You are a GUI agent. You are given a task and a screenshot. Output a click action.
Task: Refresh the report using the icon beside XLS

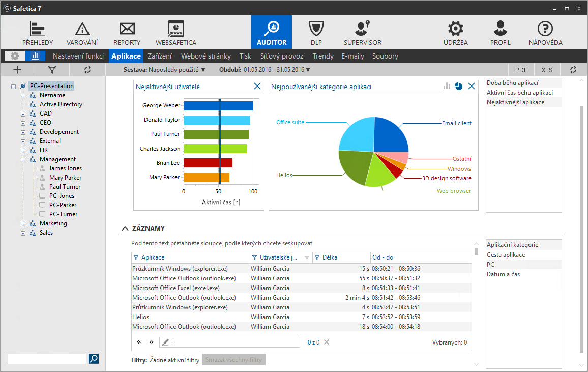click(x=573, y=70)
